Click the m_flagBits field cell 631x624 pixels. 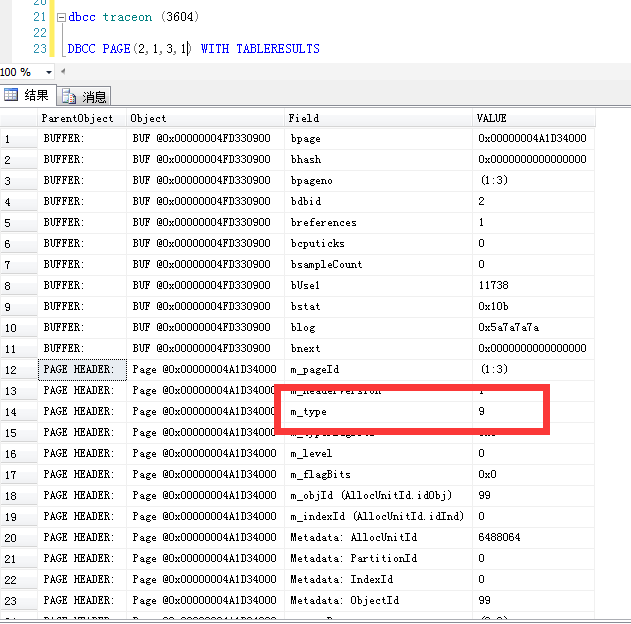pyautogui.click(x=378, y=475)
